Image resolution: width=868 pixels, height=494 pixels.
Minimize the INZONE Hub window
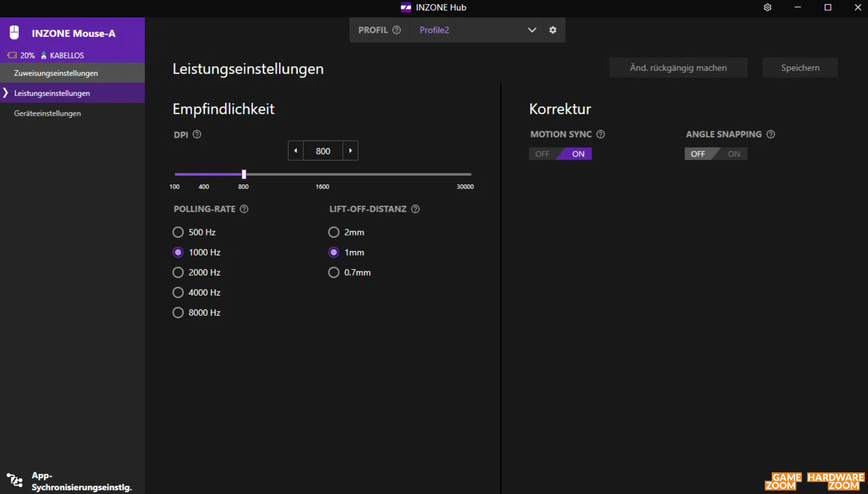coord(798,7)
